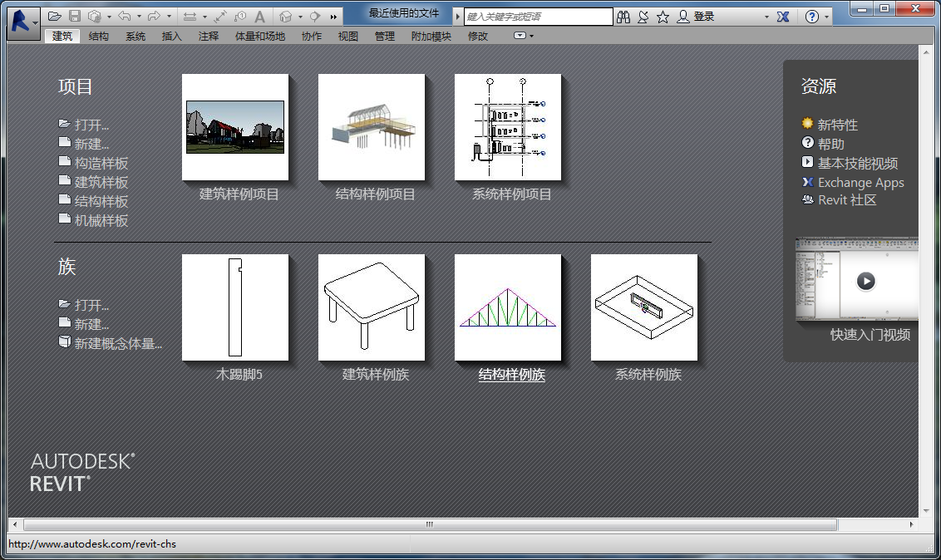This screenshot has height=560, width=941.
Task: Show more quick access toolbar items
Action: 333,17
